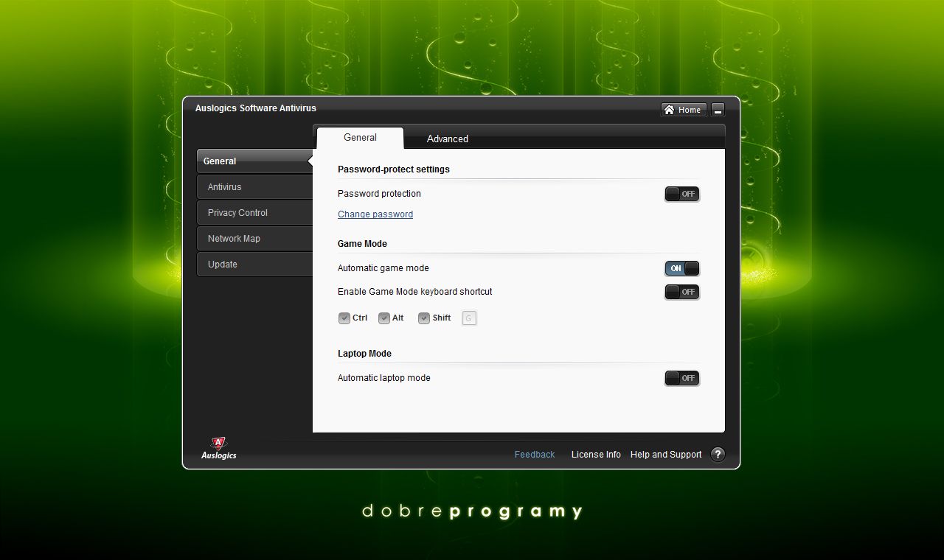Click the Change password link
The width and height of the screenshot is (944, 560).
tap(375, 214)
